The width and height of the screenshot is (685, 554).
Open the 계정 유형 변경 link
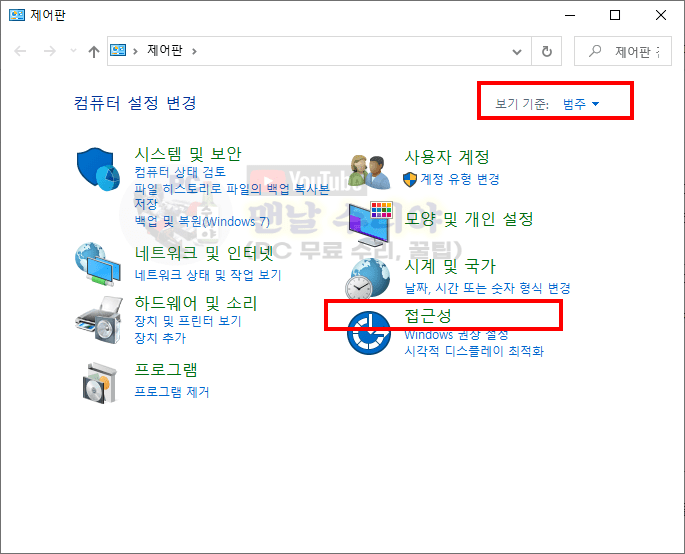click(460, 179)
